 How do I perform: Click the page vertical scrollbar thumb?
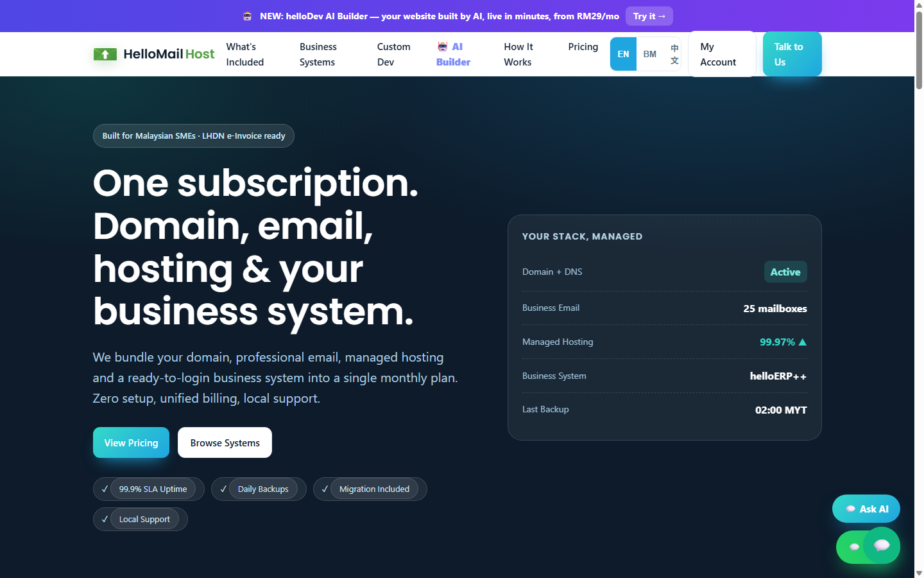pyautogui.click(x=919, y=50)
